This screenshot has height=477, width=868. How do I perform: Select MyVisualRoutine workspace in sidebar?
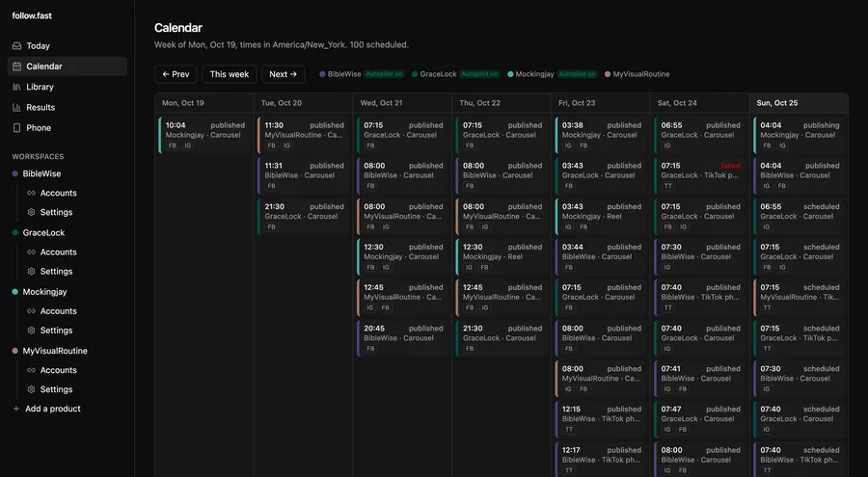pyautogui.click(x=55, y=351)
